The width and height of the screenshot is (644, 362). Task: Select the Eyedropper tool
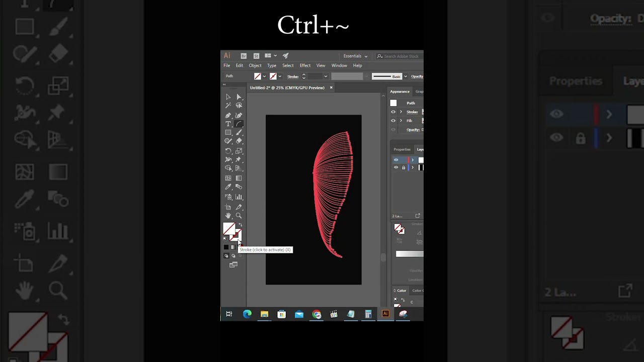tap(228, 187)
